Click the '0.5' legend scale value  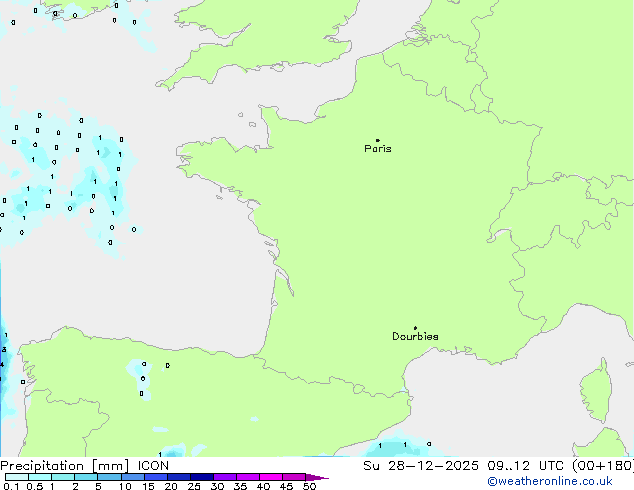[x=35, y=486]
